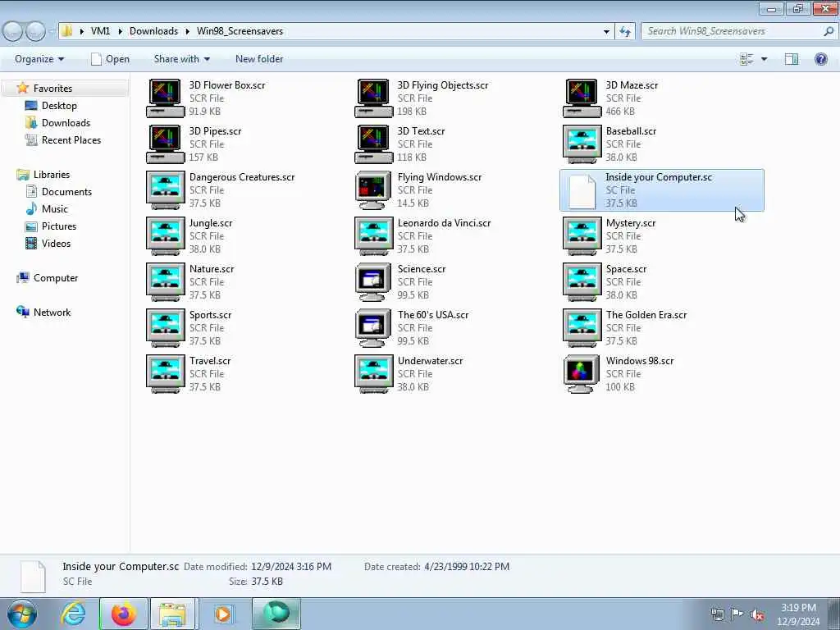The image size is (840, 630).
Task: Click Date modified value in details pane
Action: click(291, 566)
